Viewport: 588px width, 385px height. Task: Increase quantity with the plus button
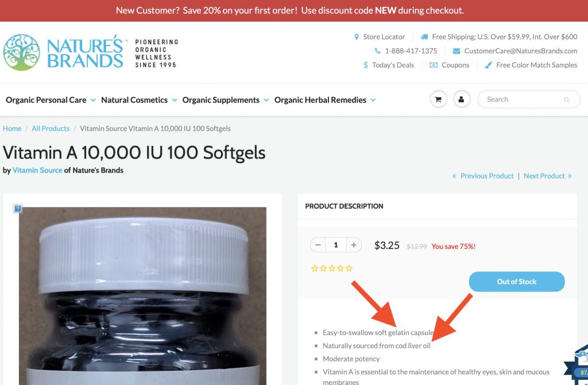[x=354, y=245]
